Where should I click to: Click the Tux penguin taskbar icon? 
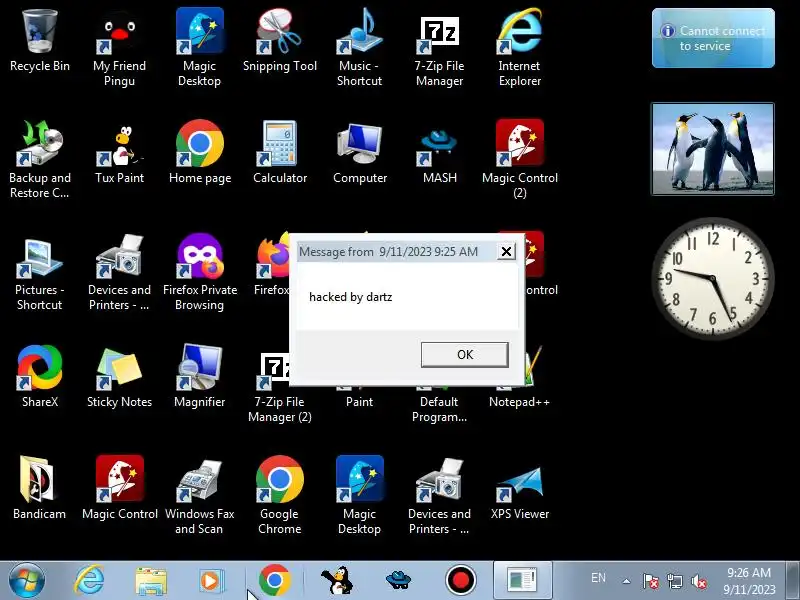tap(337, 581)
